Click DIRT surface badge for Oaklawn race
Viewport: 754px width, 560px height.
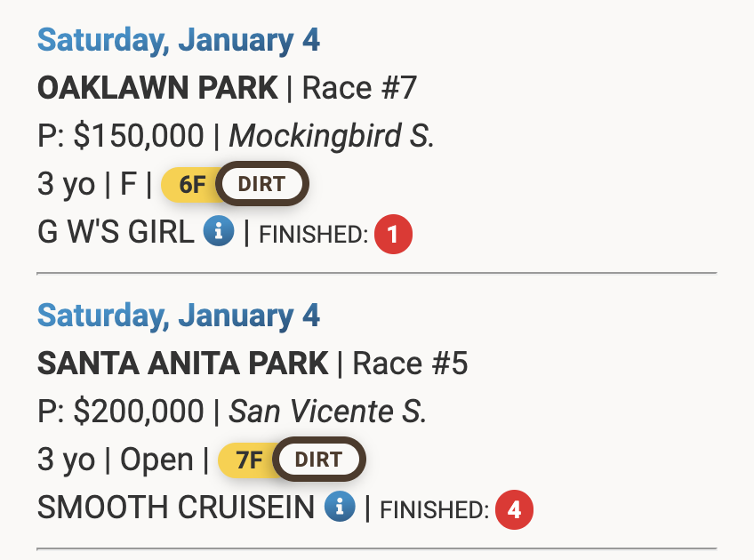261,185
